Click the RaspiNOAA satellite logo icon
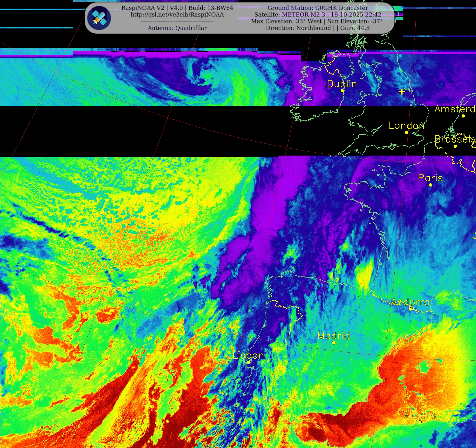 pos(99,18)
